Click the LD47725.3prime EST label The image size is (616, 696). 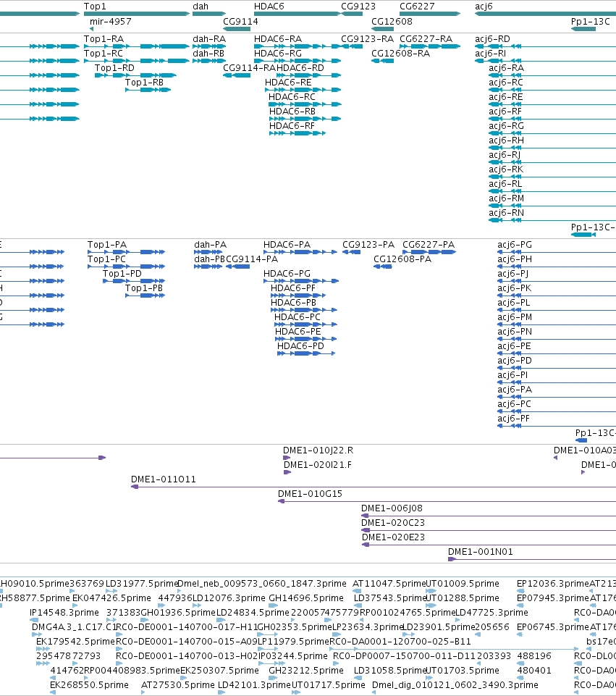(491, 613)
